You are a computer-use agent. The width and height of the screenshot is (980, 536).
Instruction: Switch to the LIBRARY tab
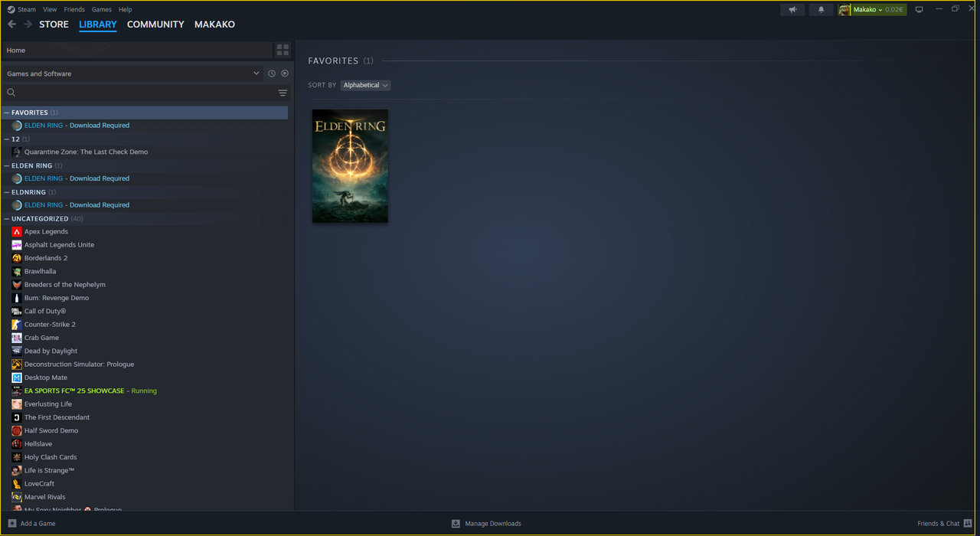click(98, 25)
